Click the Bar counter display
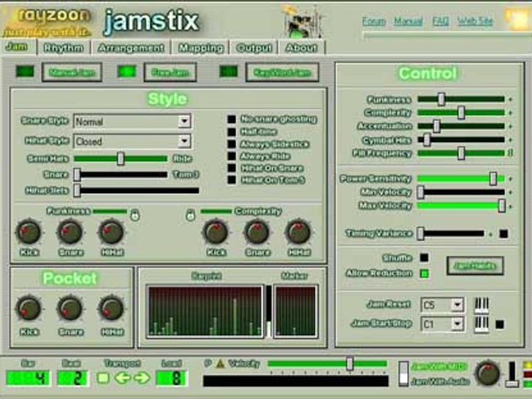This screenshot has height=399, width=532. tap(28, 378)
